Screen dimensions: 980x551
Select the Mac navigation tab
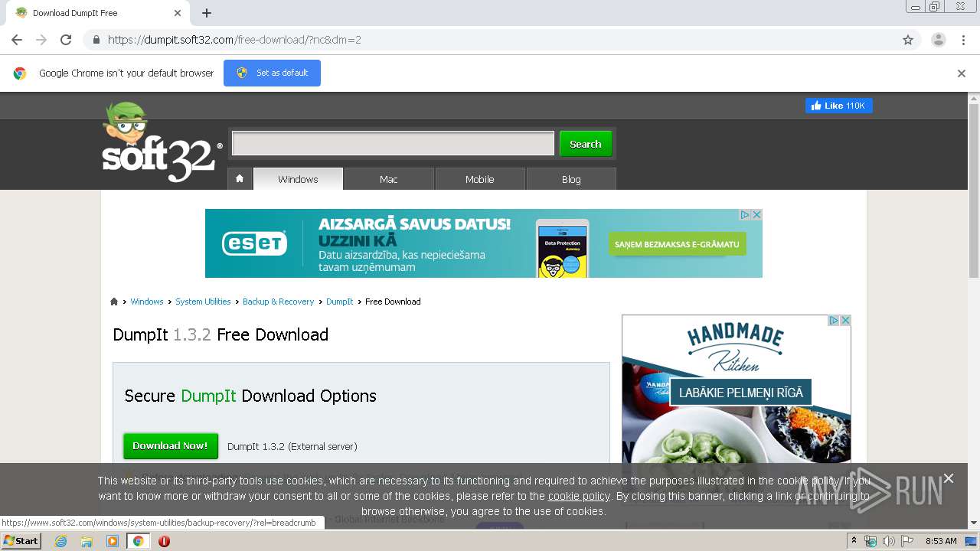[x=389, y=179]
